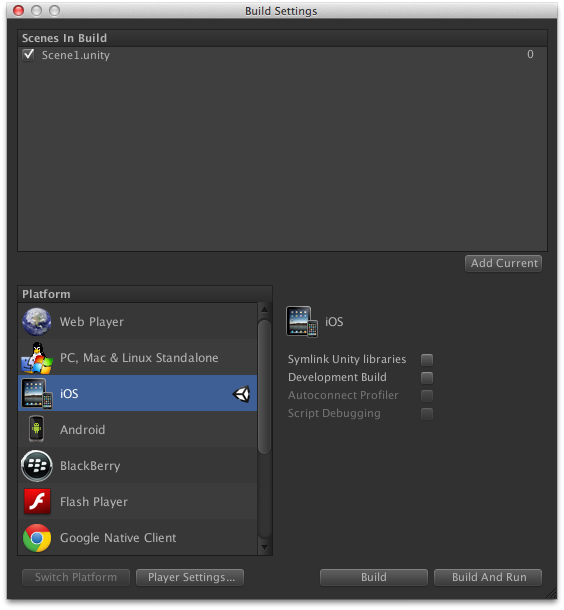The width and height of the screenshot is (564, 610).
Task: Select Scene1.unity in Scenes In Build
Action: (x=282, y=55)
